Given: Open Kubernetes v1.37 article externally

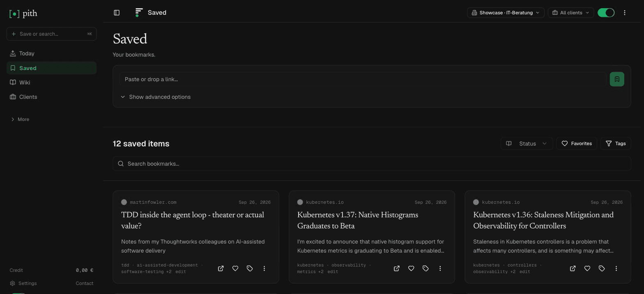Looking at the screenshot, I should pyautogui.click(x=397, y=269).
